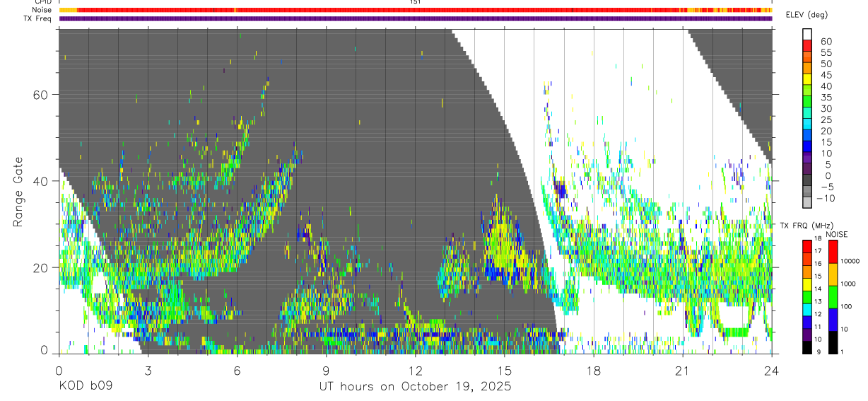Click the "TX Freq" label at top left

37,18
